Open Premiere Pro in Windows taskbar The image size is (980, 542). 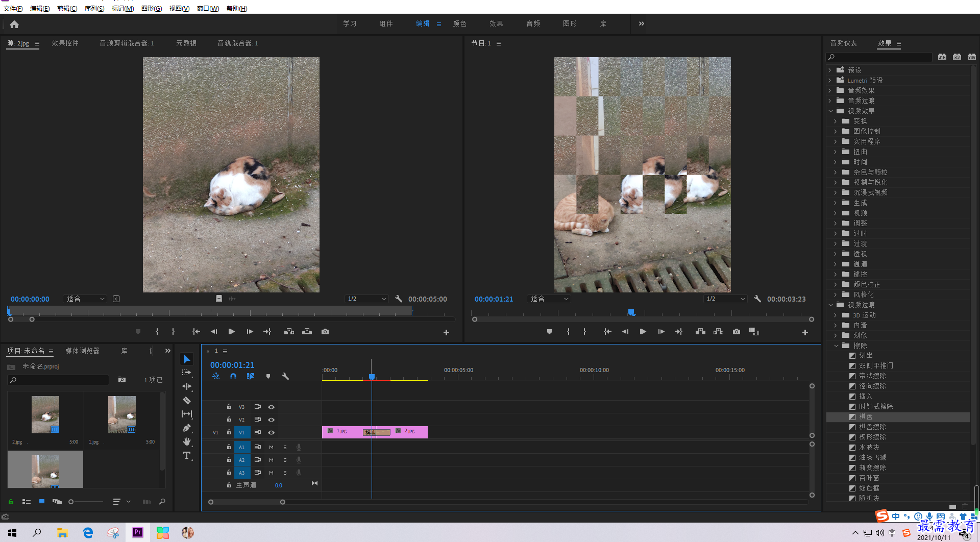[x=138, y=532]
